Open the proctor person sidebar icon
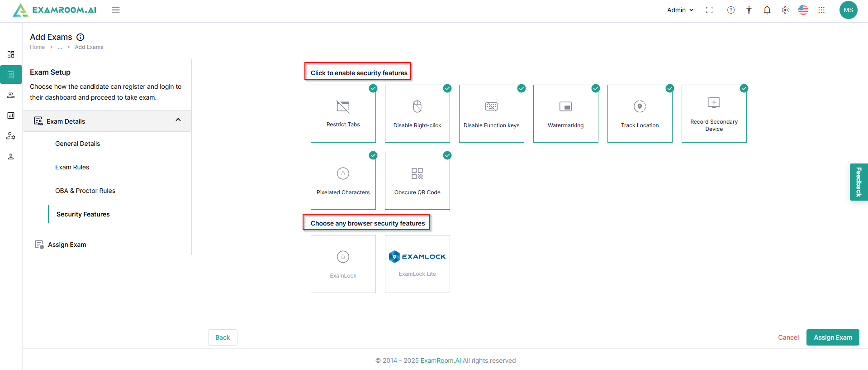 tap(11, 157)
